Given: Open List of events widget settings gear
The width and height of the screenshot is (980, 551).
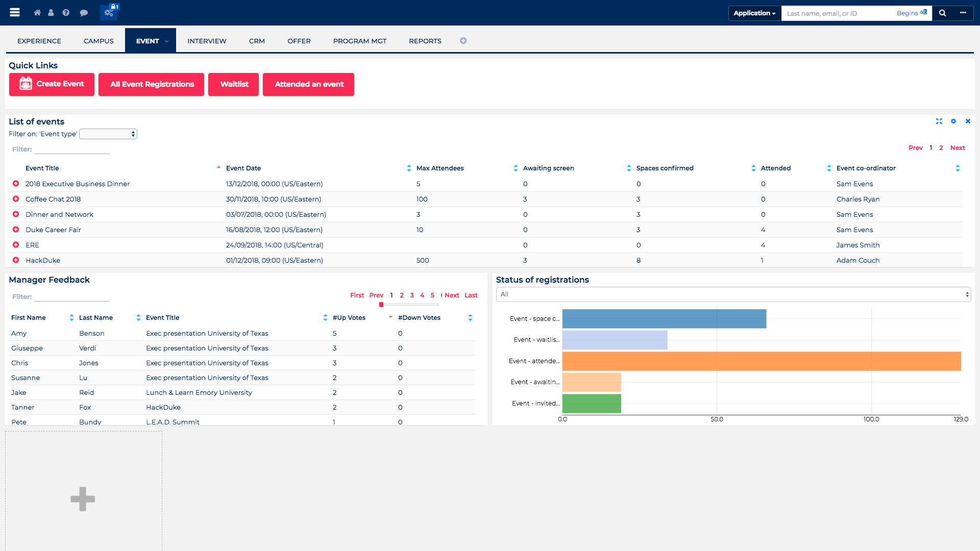Looking at the screenshot, I should coord(953,121).
